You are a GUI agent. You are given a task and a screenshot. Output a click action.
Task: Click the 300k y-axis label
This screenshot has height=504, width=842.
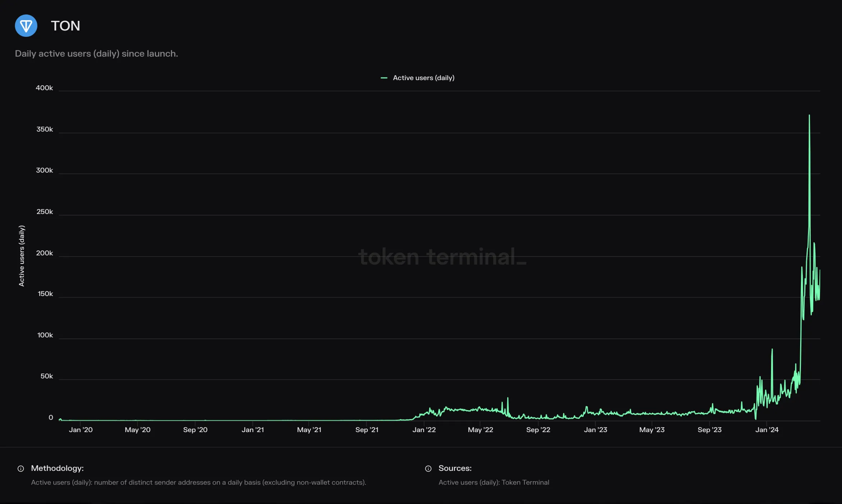(44, 170)
